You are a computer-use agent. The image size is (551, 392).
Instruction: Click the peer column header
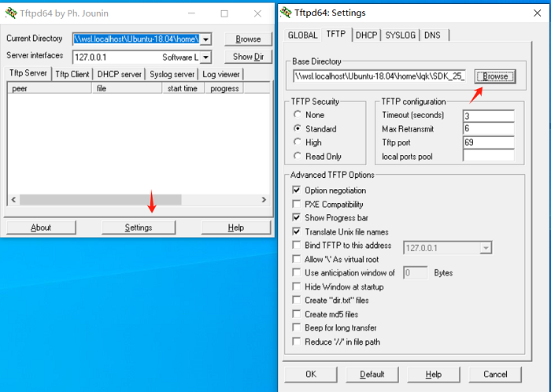(50, 88)
